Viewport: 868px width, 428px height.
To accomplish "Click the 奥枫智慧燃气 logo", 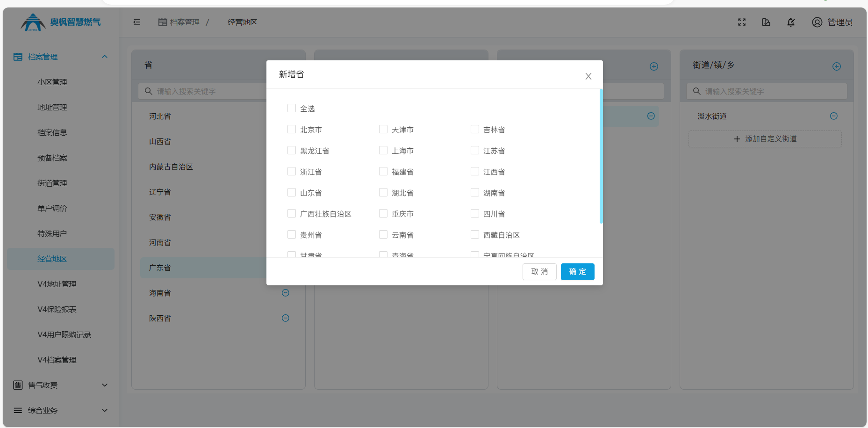I will (61, 22).
